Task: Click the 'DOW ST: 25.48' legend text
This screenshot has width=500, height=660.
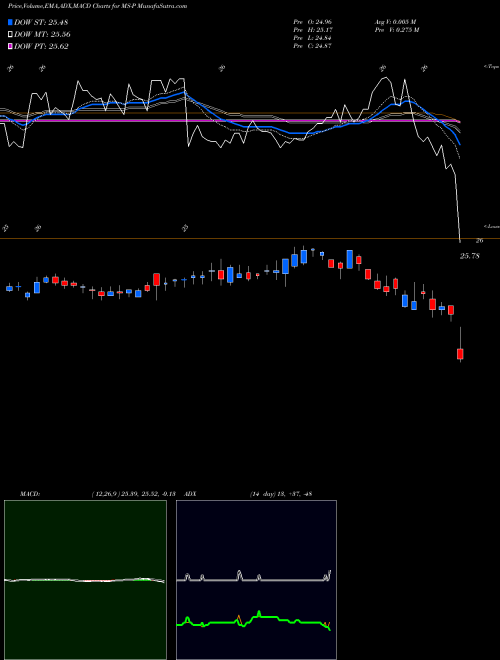Action: point(41,22)
